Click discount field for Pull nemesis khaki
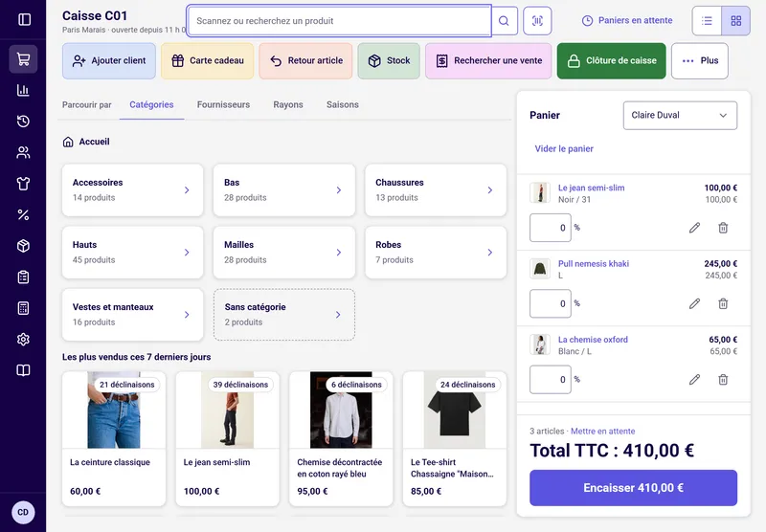766x532 pixels. point(550,303)
